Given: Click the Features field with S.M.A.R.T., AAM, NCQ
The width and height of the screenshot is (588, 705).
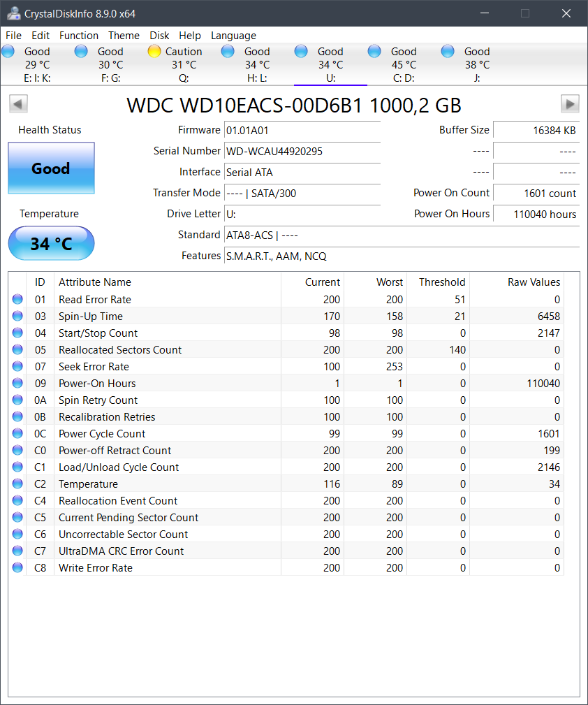Looking at the screenshot, I should coord(402,256).
